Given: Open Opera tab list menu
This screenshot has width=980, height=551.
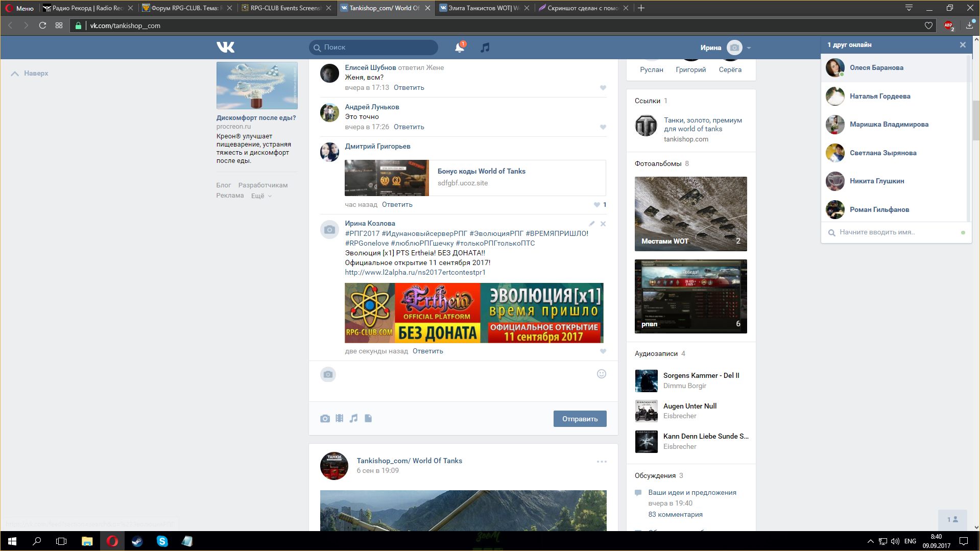Looking at the screenshot, I should (909, 8).
